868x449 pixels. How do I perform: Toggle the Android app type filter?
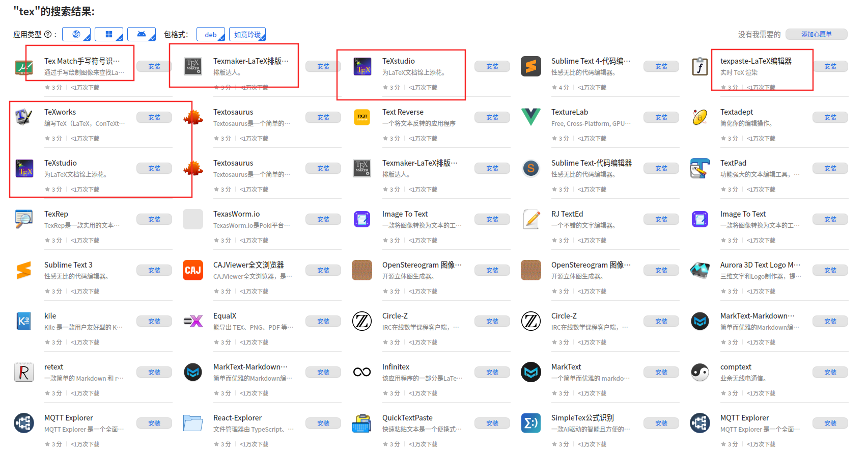(x=142, y=34)
